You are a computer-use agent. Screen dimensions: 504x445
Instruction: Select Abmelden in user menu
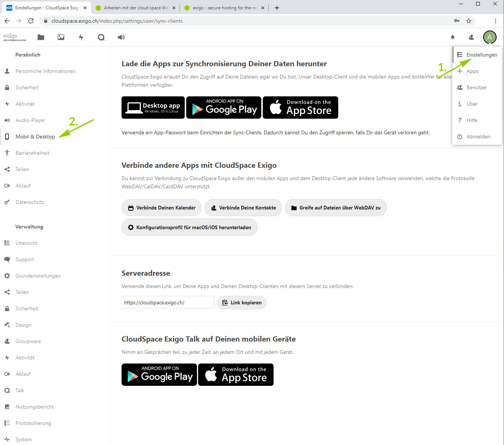point(477,137)
